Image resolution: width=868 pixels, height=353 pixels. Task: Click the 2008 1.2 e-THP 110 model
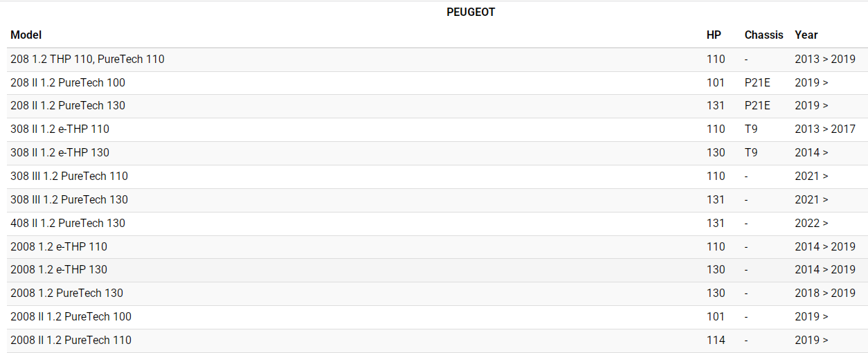click(x=59, y=246)
